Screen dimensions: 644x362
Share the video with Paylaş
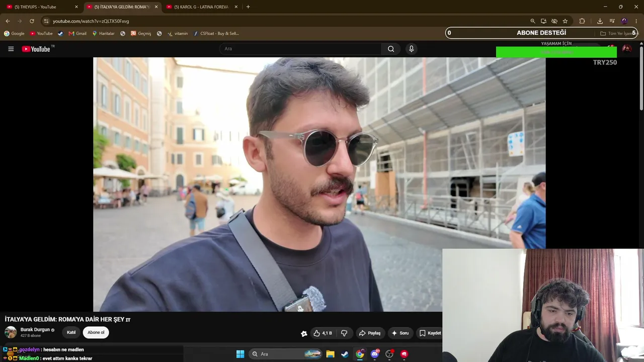[x=369, y=333]
